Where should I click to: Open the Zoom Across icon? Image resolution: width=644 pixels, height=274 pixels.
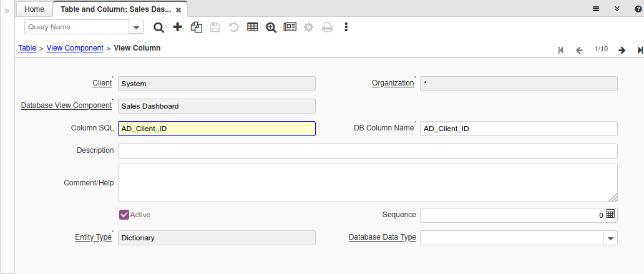click(271, 27)
